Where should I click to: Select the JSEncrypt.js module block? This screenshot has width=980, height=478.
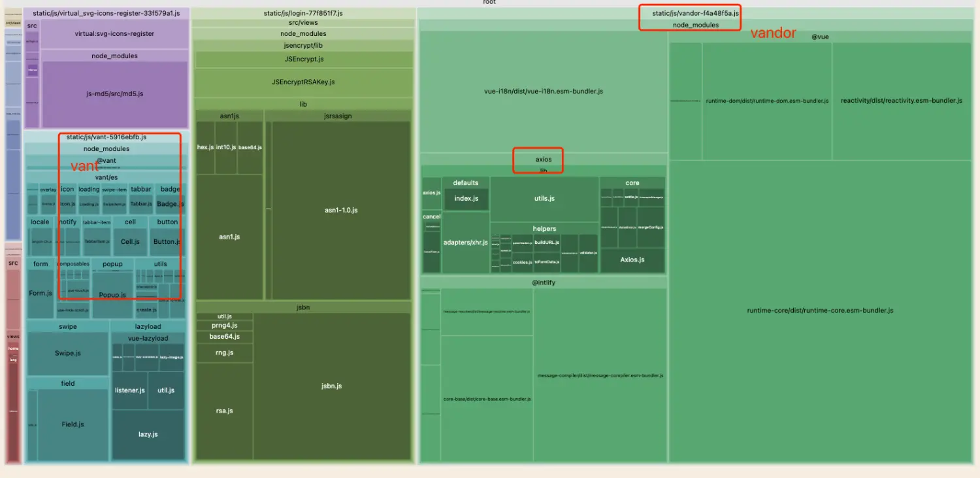pyautogui.click(x=303, y=60)
